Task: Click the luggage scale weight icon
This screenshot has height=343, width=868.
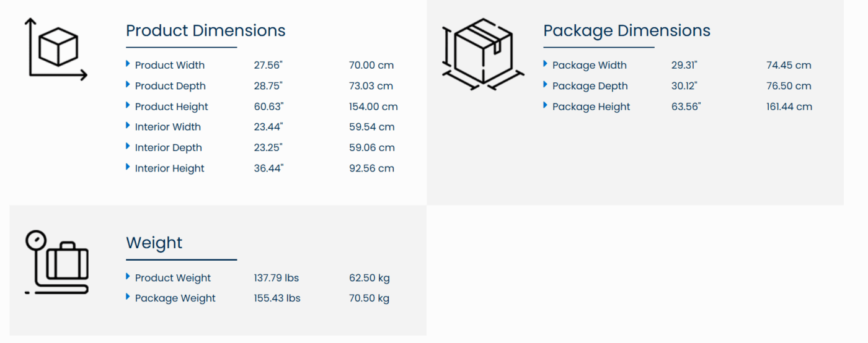Action: point(57,262)
